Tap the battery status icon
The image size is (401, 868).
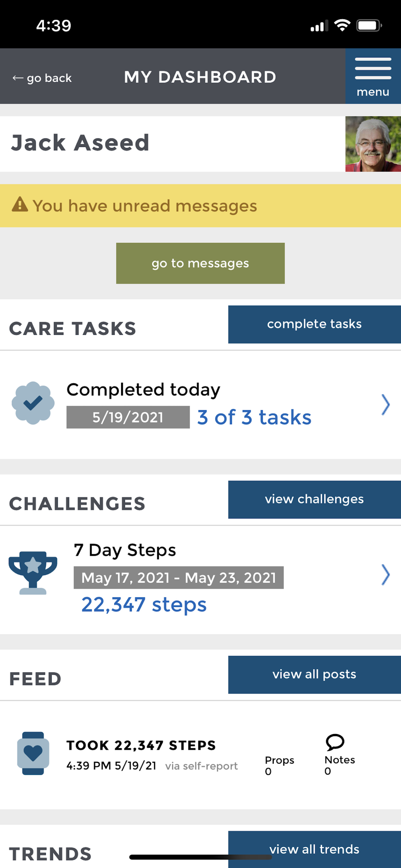click(x=369, y=26)
